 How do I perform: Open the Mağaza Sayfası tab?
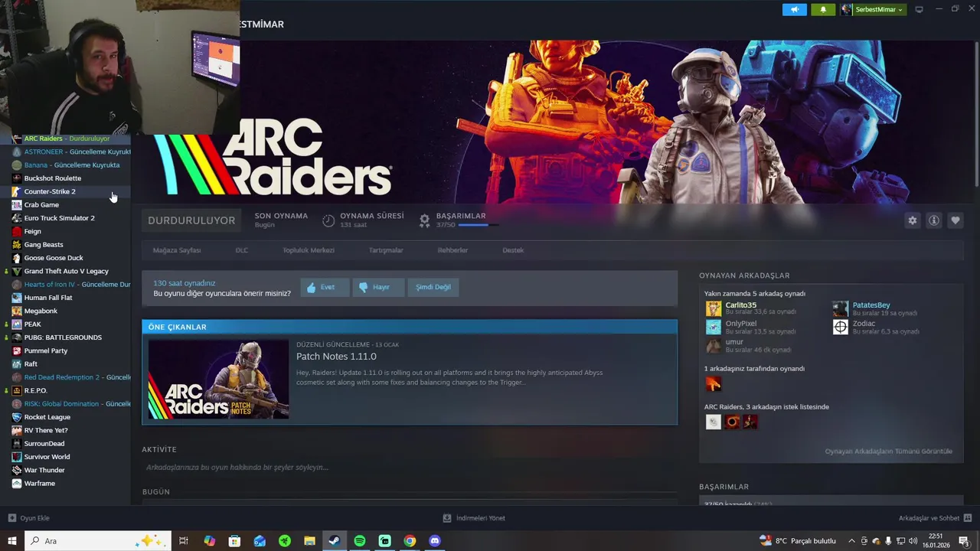tap(177, 250)
